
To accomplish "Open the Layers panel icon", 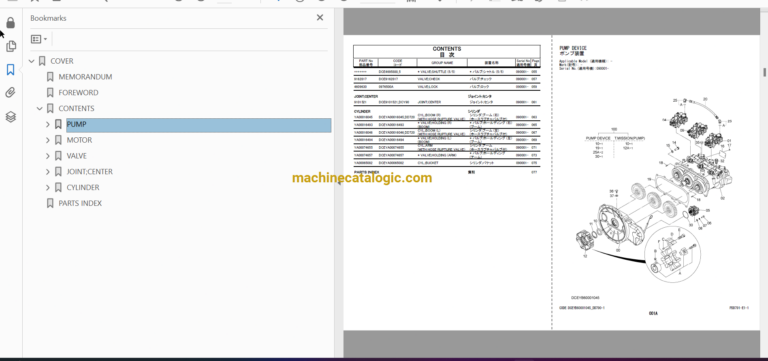I will pos(11,117).
